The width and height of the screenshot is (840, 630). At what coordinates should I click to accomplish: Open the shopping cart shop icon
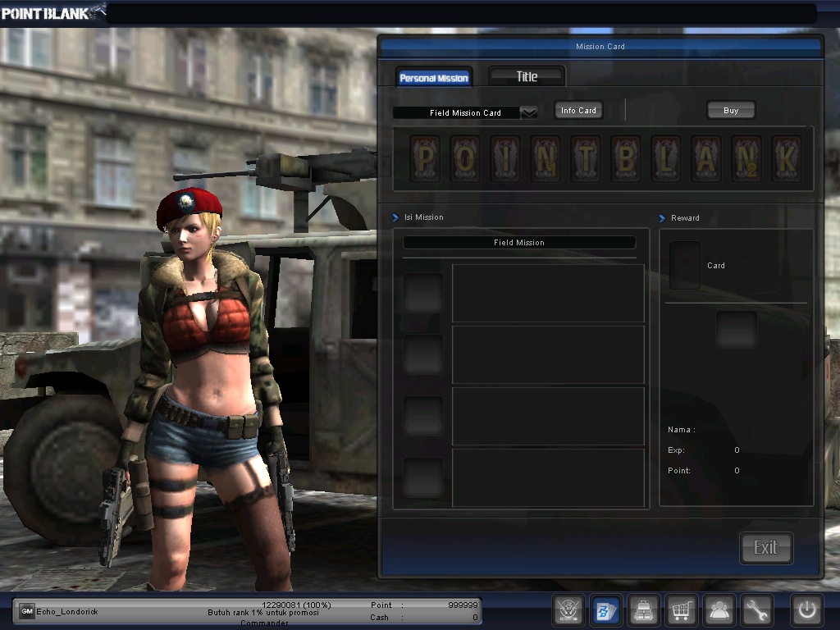click(x=682, y=609)
